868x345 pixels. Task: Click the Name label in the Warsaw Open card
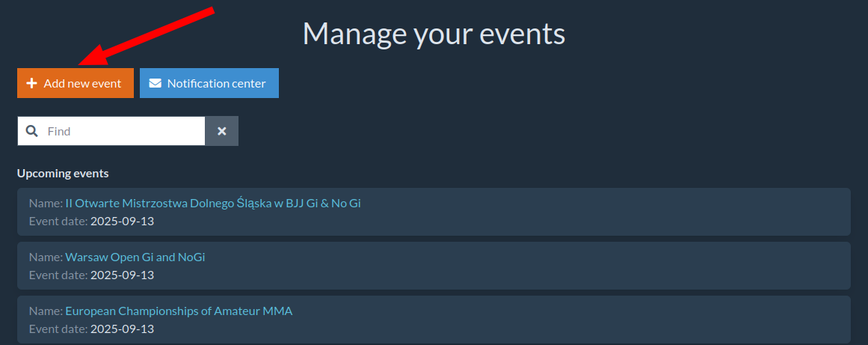45,257
